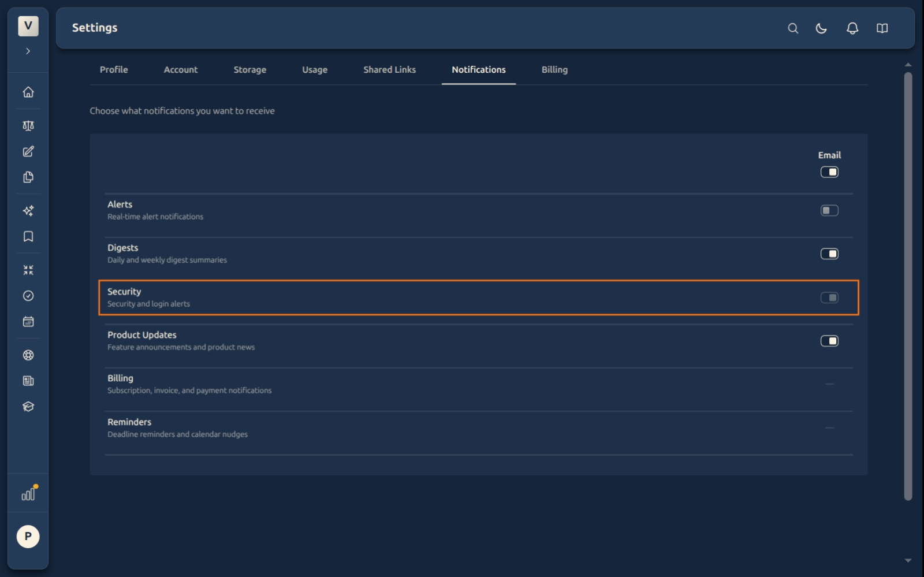Screen dimensions: 924x577
Task: Open the calendar sidebar icon
Action: [x=28, y=322]
